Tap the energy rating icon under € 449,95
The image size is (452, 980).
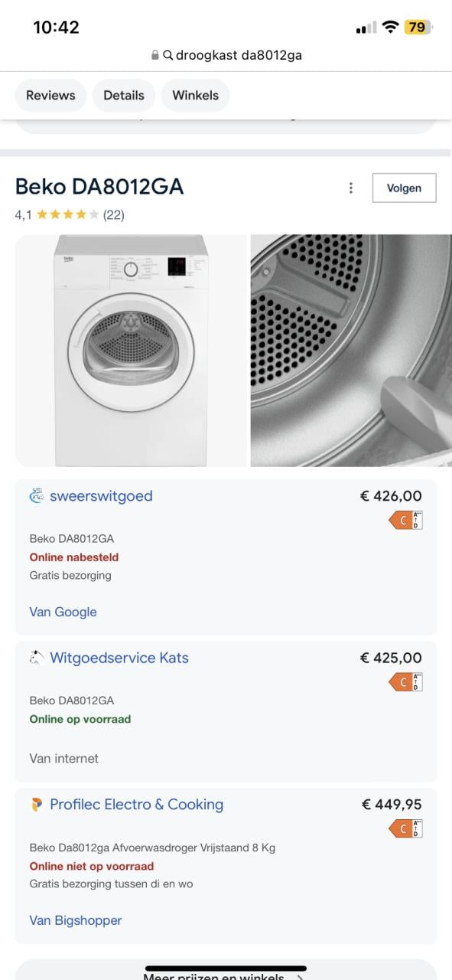pos(404,828)
